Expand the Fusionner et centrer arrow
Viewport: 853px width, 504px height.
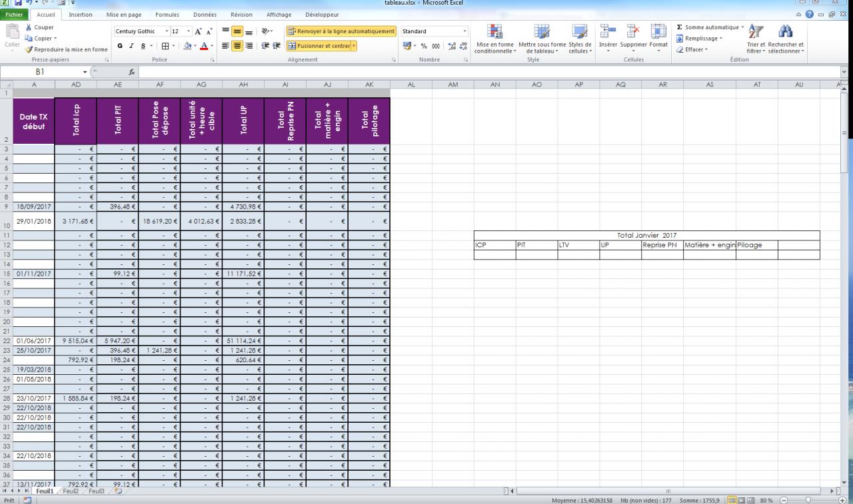[354, 46]
